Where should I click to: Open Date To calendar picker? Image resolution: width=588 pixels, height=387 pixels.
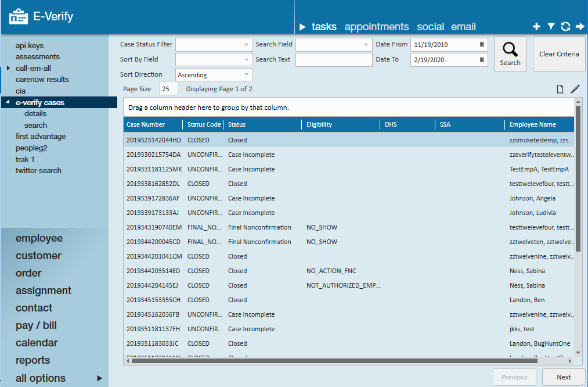coord(482,59)
